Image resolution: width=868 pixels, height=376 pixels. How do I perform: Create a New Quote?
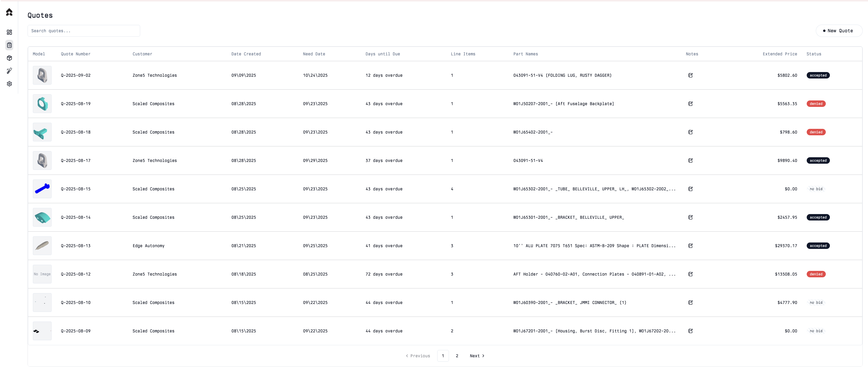[839, 31]
